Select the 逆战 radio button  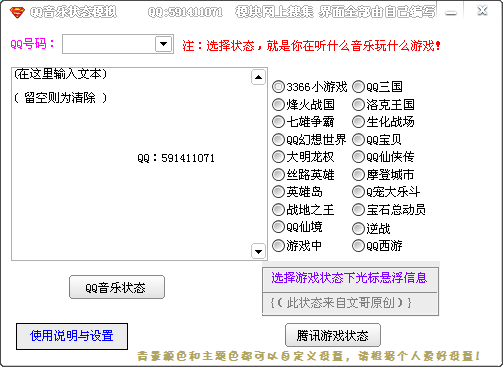tap(358, 229)
